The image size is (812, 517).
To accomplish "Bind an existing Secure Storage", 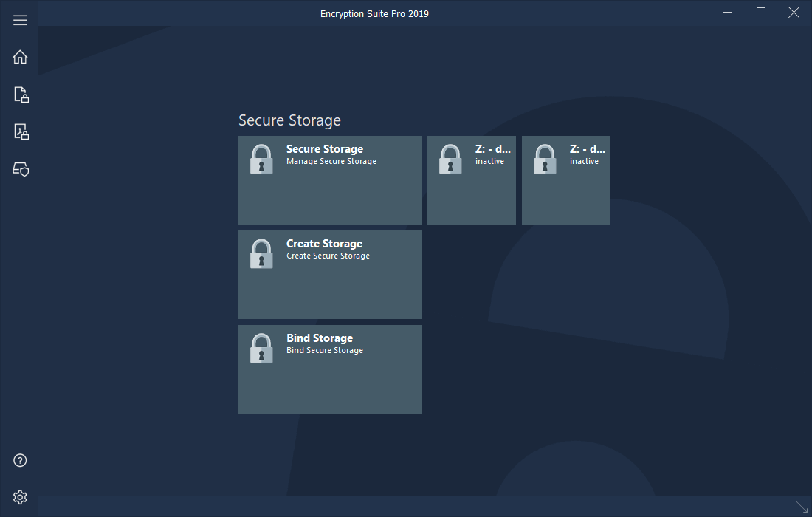I will (x=329, y=369).
